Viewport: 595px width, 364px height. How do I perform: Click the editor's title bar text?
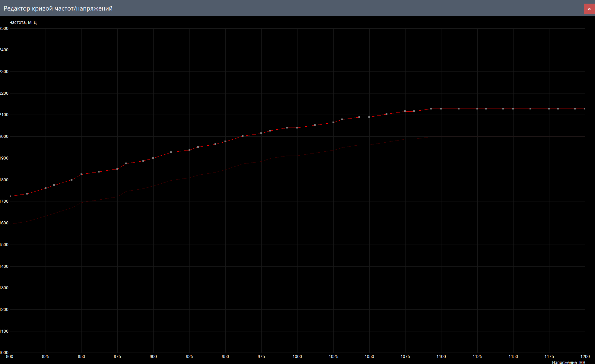[58, 8]
